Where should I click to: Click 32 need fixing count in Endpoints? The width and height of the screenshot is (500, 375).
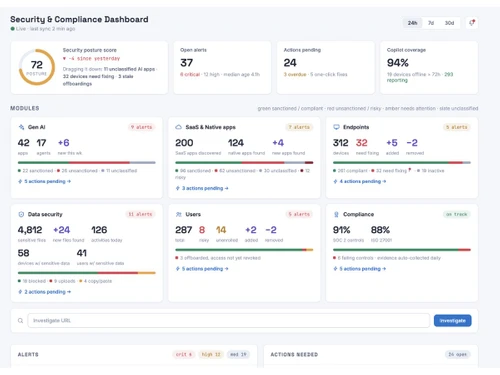coord(361,143)
